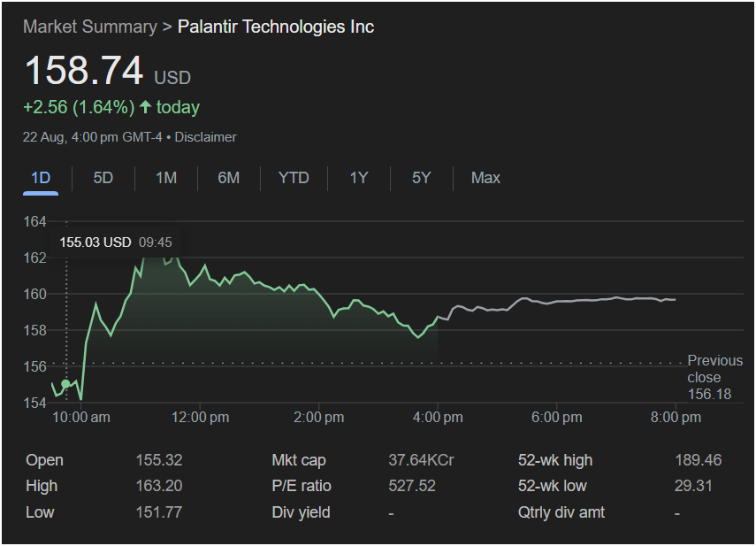
Task: Click the Mkt cap value 37.64KCr
Action: 421,460
